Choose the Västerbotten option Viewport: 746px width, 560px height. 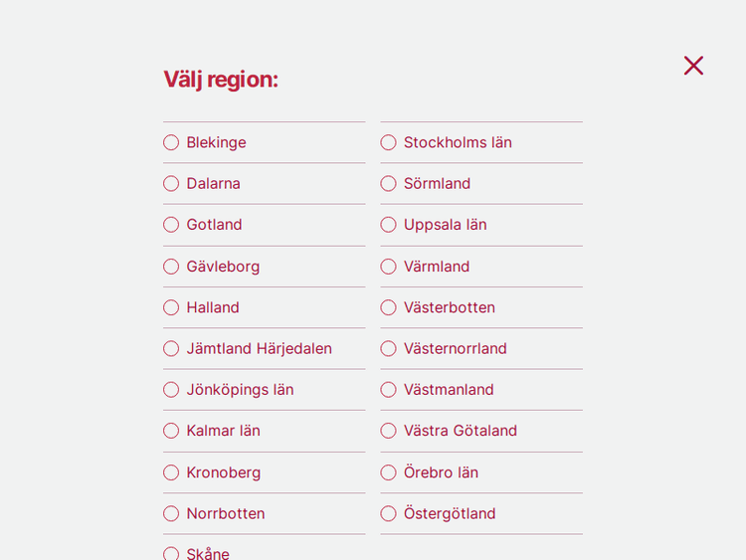pyautogui.click(x=388, y=307)
